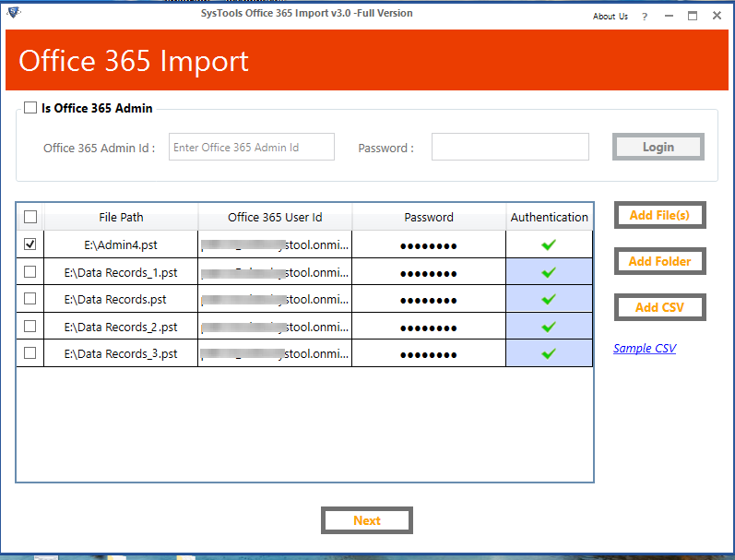Viewport: 735px width, 560px height.
Task: Click the password cell for Data Records_2.pst
Action: pos(429,327)
